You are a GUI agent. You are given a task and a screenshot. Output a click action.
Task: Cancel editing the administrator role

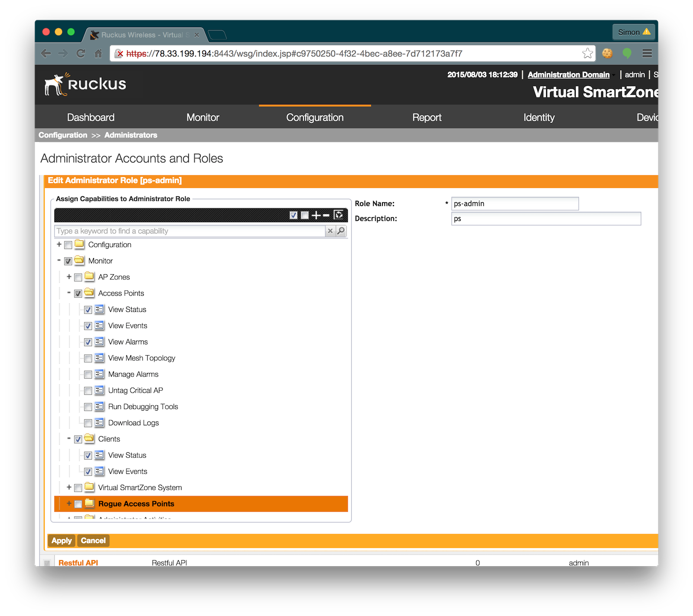93,541
